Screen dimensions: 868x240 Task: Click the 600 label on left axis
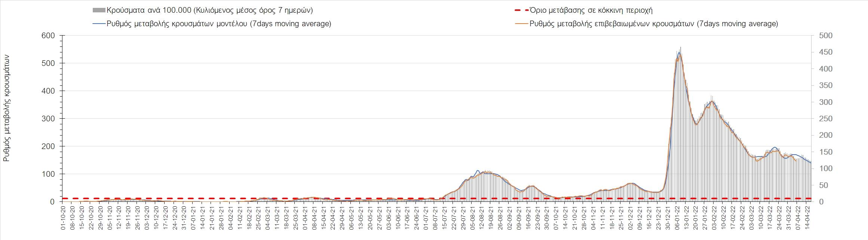coord(50,36)
